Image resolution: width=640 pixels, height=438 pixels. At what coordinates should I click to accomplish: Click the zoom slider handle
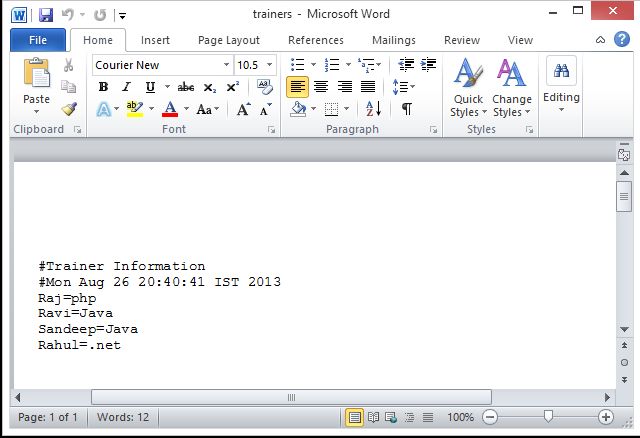(x=548, y=416)
